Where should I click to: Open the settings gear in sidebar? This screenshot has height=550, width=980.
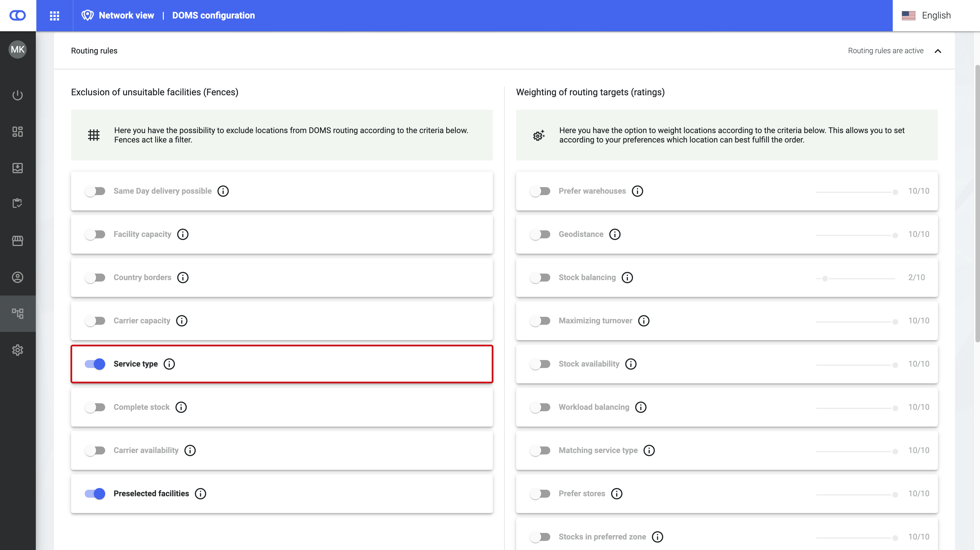[18, 350]
